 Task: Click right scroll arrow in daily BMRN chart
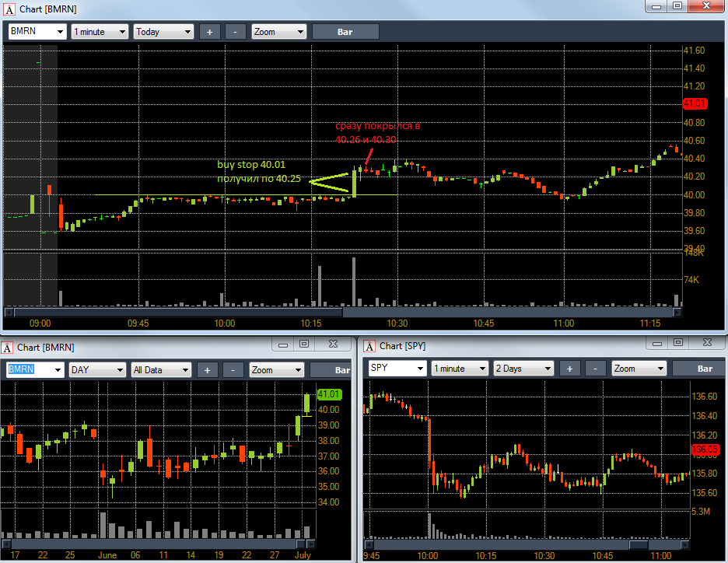[310, 544]
